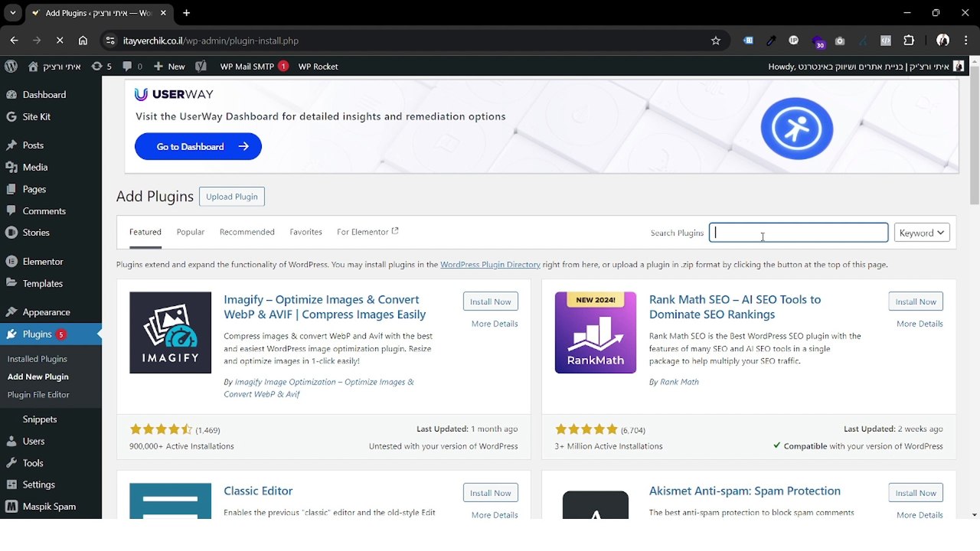The image size is (980, 551).
Task: Open the RankMath plugin thumbnail
Action: (x=596, y=333)
